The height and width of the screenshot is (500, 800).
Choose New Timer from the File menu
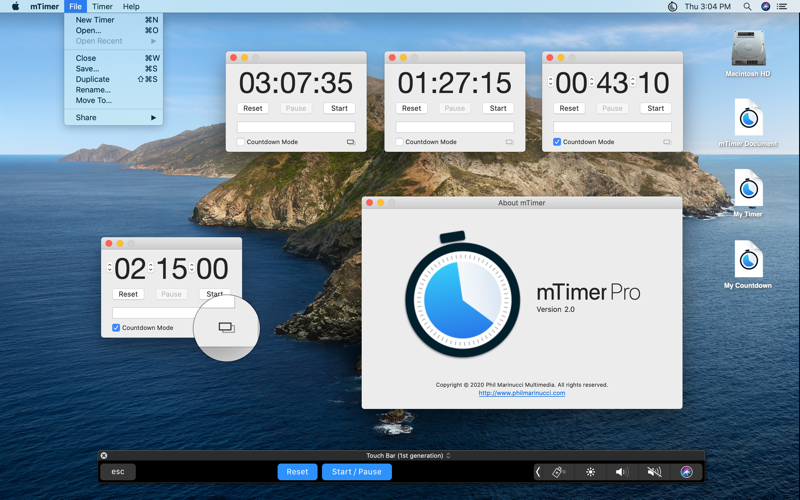113,20
